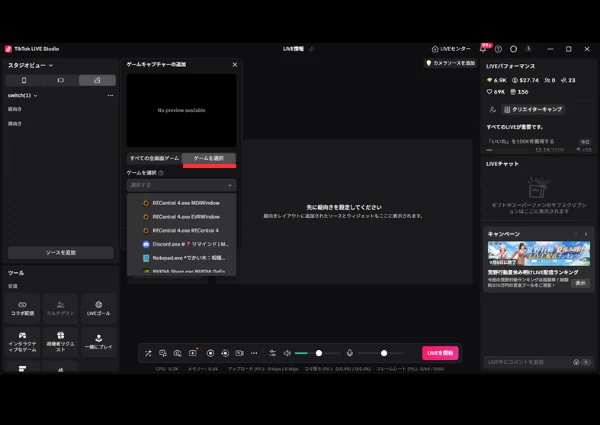
Task: Click the 69K likes stat
Action: (495, 92)
